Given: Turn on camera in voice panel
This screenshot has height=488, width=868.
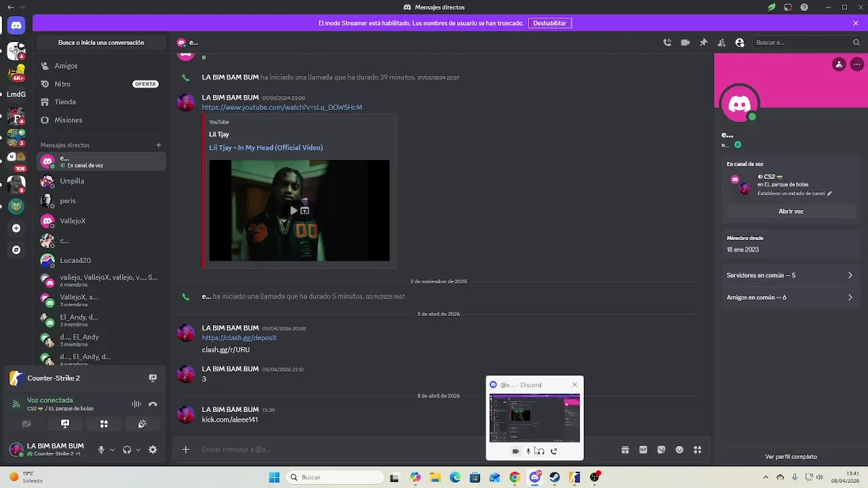Looking at the screenshot, I should point(26,424).
